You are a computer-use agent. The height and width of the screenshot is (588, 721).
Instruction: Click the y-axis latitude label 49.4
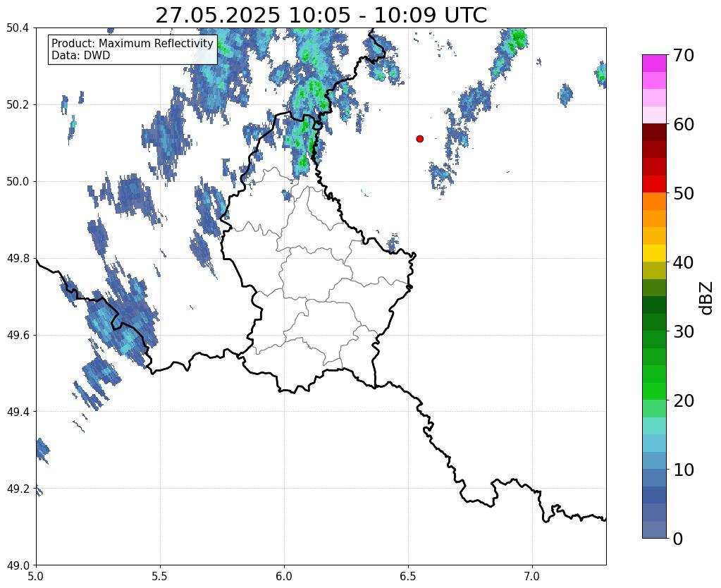[18, 412]
